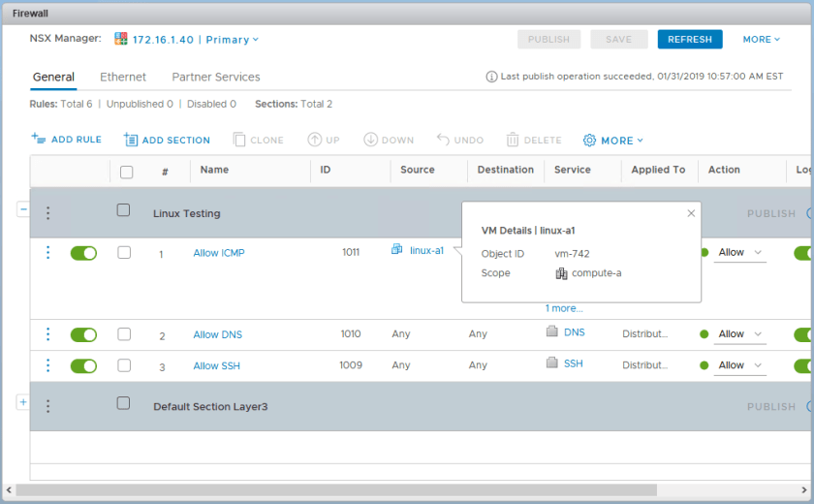Image resolution: width=814 pixels, height=504 pixels.
Task: Click the linux-a1 VM source icon
Action: 397,250
